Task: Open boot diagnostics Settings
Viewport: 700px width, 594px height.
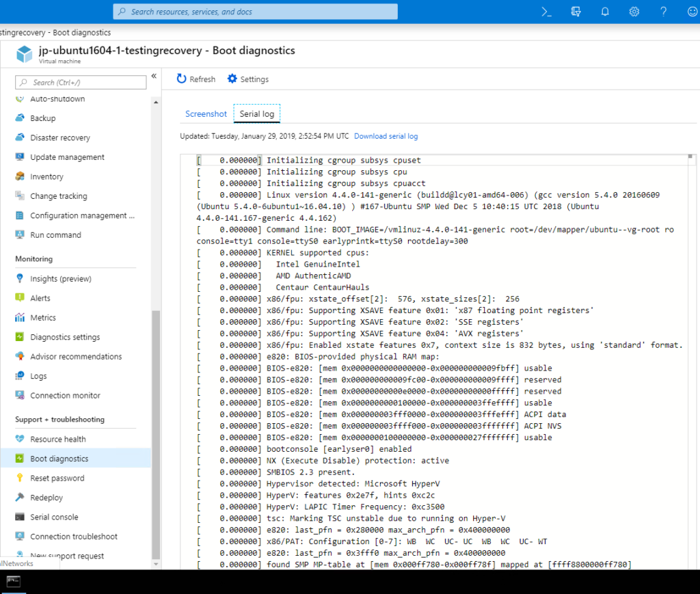Action: point(247,79)
